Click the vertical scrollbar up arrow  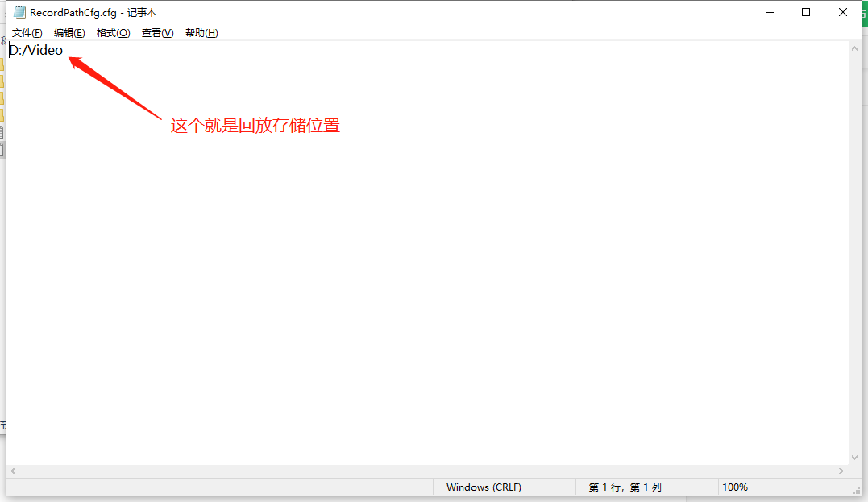(x=855, y=48)
